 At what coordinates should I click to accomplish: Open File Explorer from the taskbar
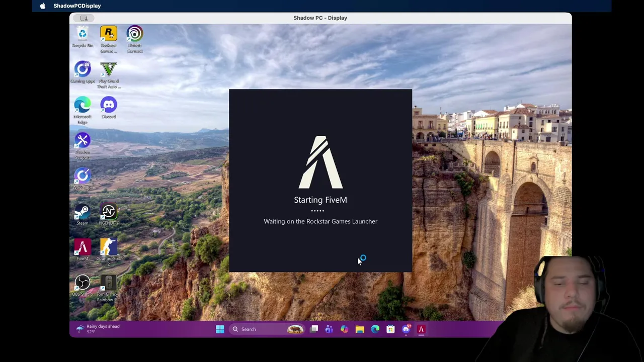pyautogui.click(x=360, y=329)
